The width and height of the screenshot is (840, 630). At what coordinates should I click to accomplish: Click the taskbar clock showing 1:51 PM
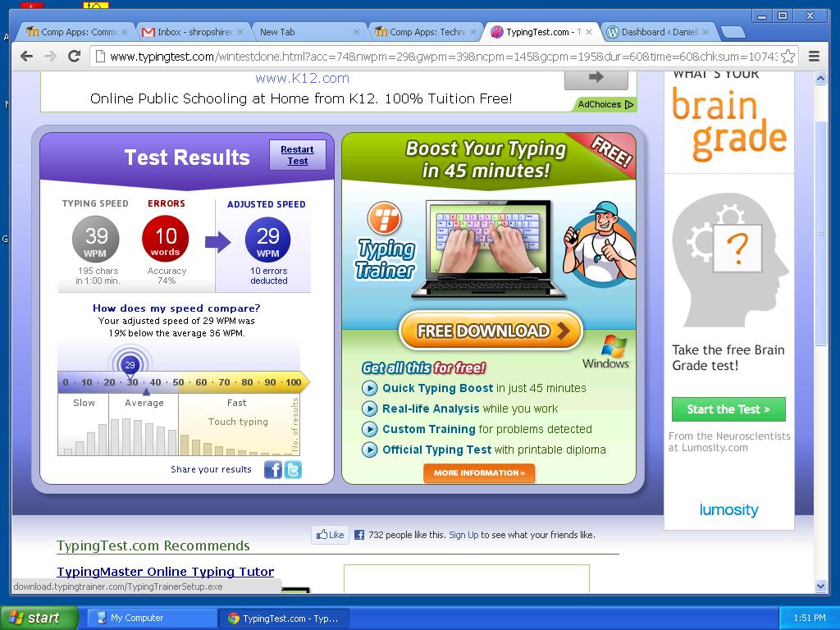tap(810, 619)
